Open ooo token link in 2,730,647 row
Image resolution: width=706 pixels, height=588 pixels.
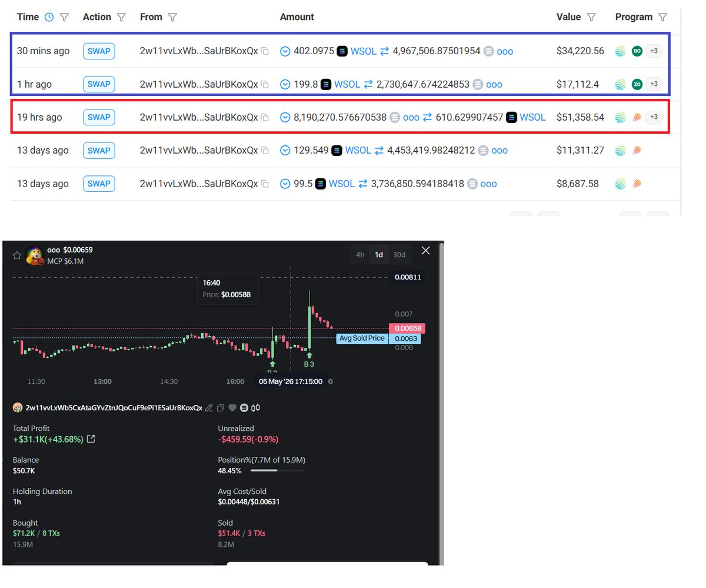click(494, 84)
